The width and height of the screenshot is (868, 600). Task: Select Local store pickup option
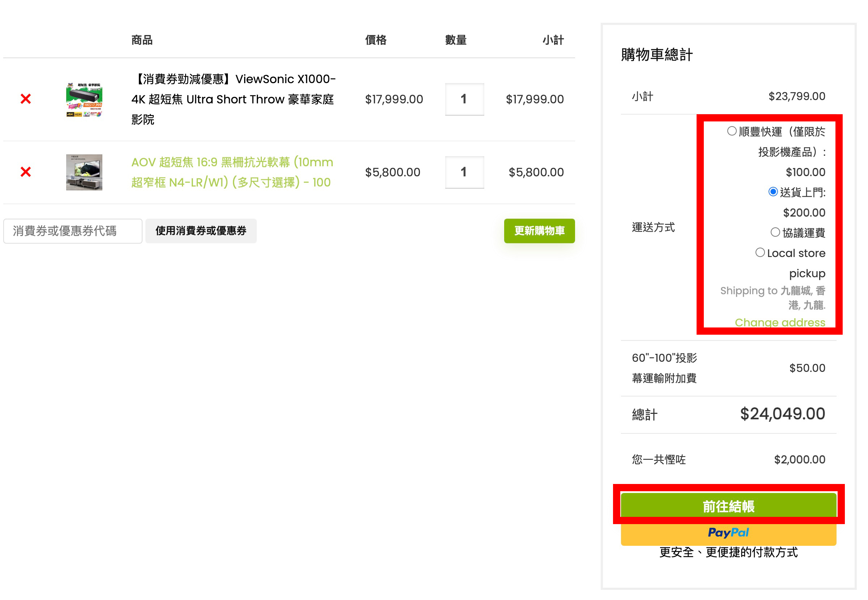[760, 253]
